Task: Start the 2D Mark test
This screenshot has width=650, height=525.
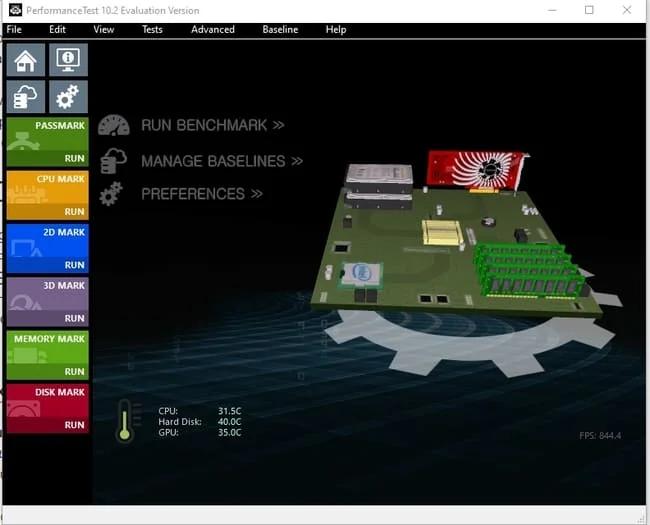Action: point(47,248)
